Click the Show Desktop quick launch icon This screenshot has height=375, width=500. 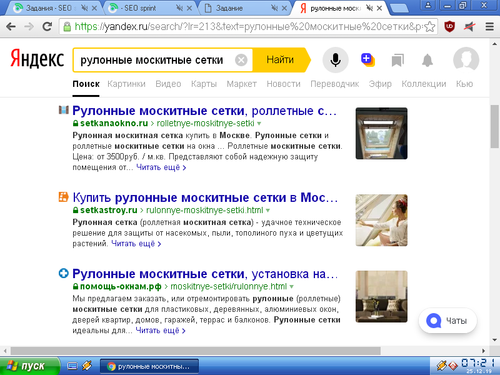(x=72, y=366)
